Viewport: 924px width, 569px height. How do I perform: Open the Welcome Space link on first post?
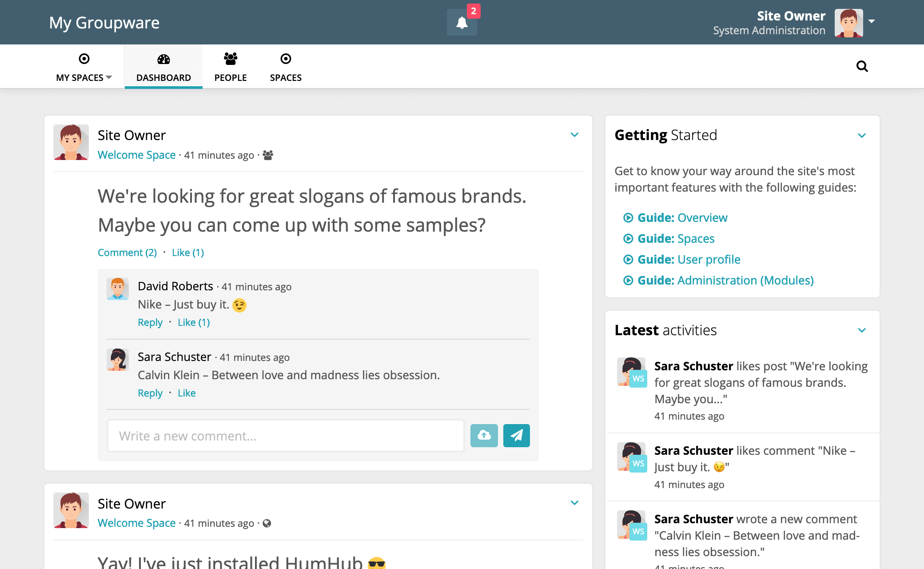click(x=137, y=155)
